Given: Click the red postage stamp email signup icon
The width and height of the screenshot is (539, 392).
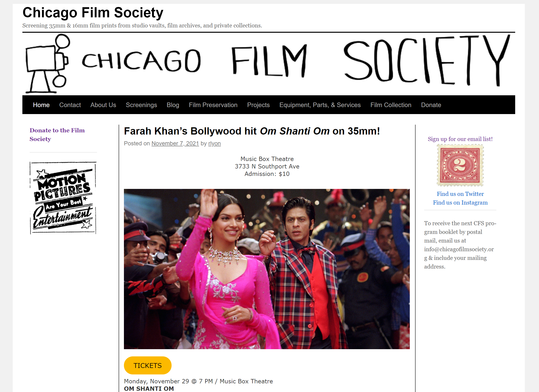Looking at the screenshot, I should [x=460, y=165].
